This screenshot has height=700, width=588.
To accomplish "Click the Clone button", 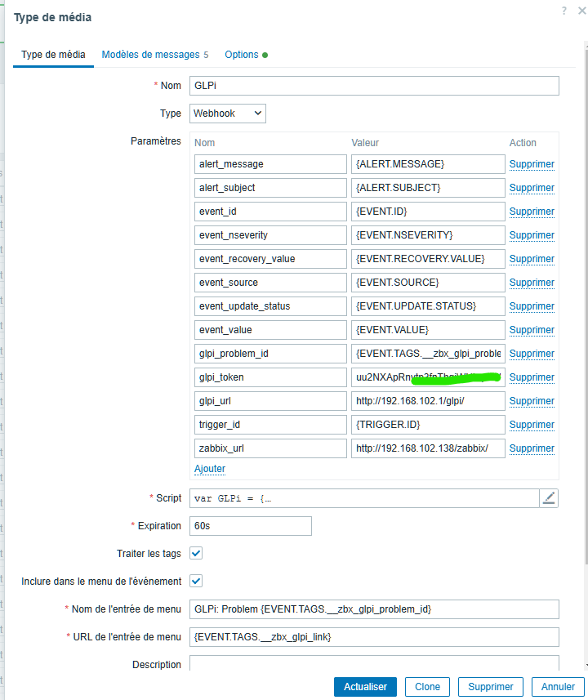I will tap(427, 687).
